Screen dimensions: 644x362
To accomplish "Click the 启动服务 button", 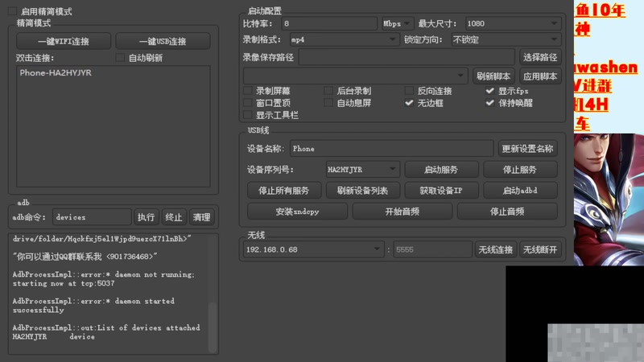I will tap(441, 169).
